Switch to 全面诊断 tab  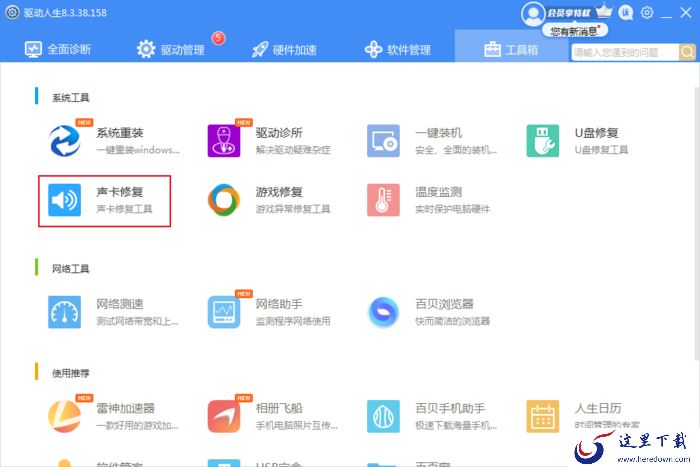coord(58,49)
